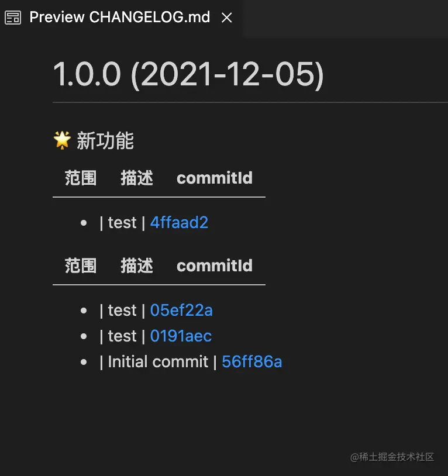Click the 1.0.0 (2021-12-05) version heading
This screenshot has height=476, width=448.
click(188, 75)
